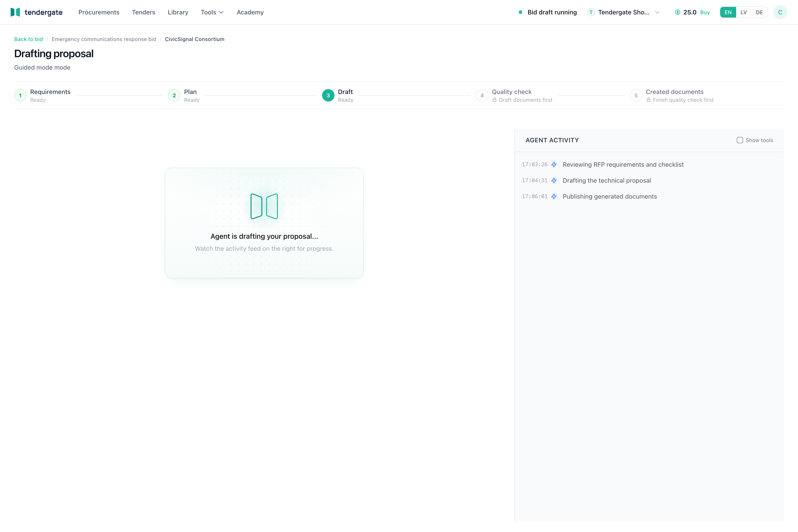Open the Tendergate Sho... organization dropdown
The image size is (798, 532).
[624, 12]
